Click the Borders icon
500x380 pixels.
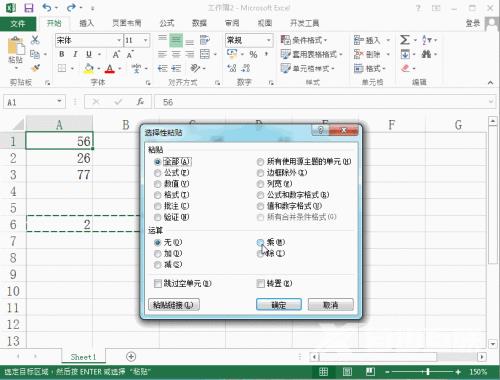(x=62, y=68)
